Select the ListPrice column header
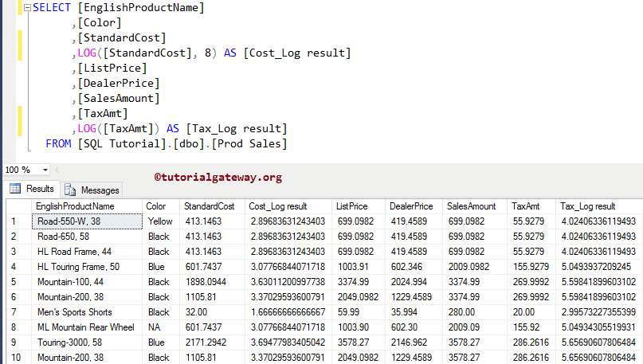 [x=359, y=206]
